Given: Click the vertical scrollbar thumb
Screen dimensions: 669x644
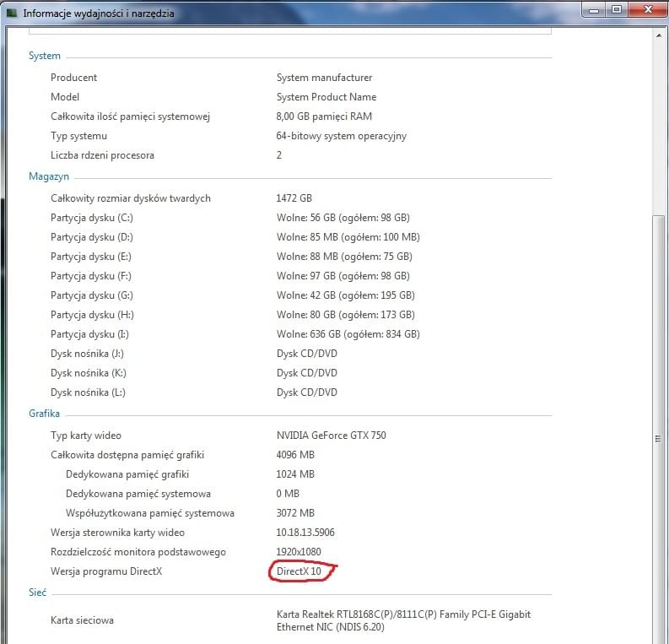Looking at the screenshot, I should point(660,439).
